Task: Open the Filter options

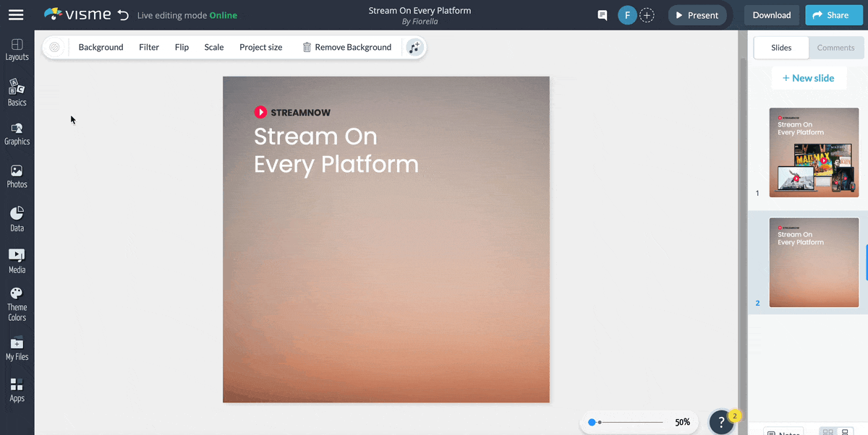Action: (x=149, y=46)
